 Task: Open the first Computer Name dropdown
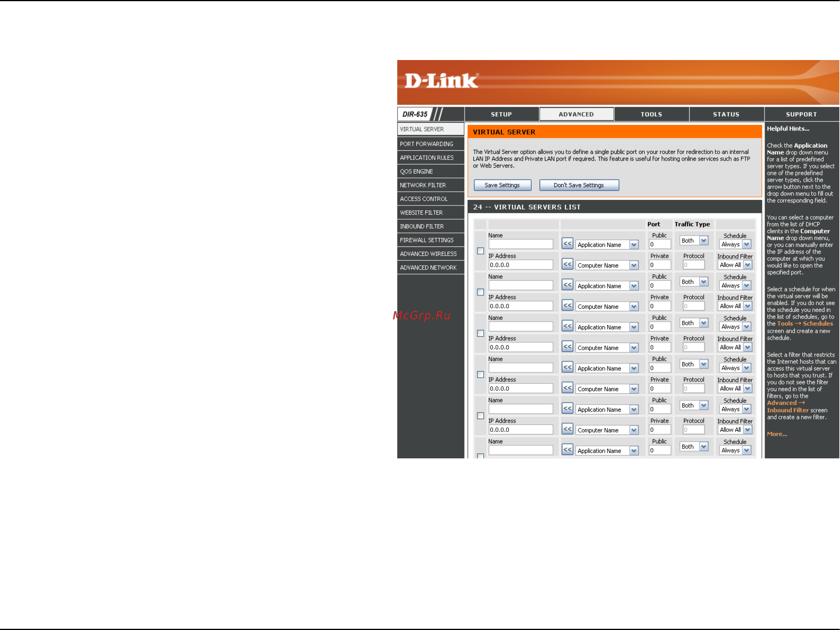[607, 265]
